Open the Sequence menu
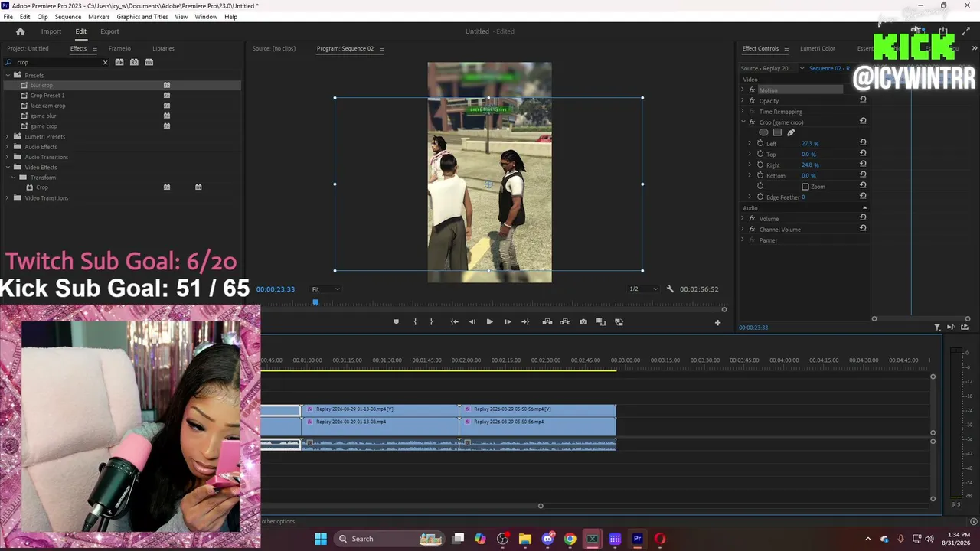 [68, 17]
